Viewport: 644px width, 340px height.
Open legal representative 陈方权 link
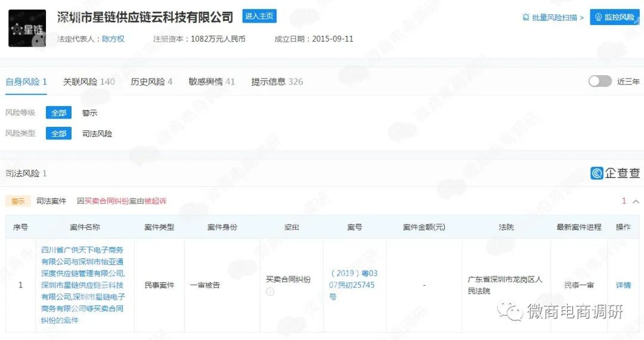pos(113,39)
